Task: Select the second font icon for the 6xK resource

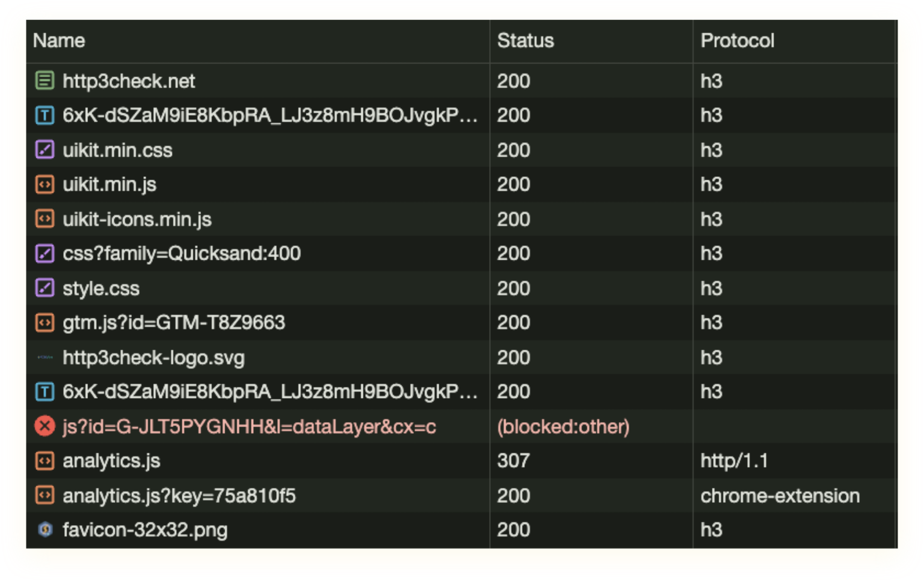Action: coord(45,392)
